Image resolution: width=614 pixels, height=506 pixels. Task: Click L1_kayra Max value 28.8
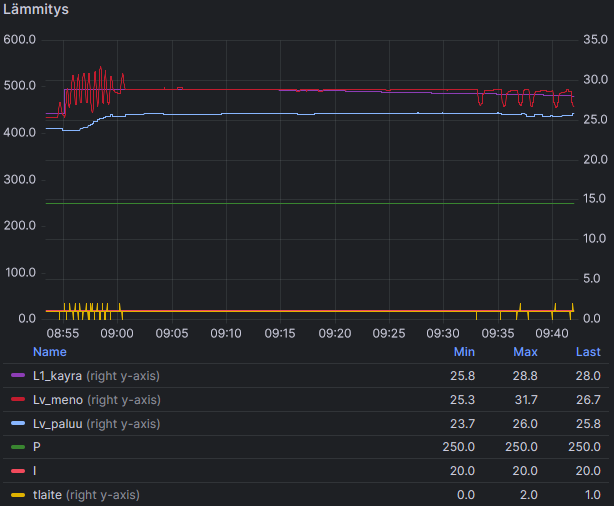(525, 376)
